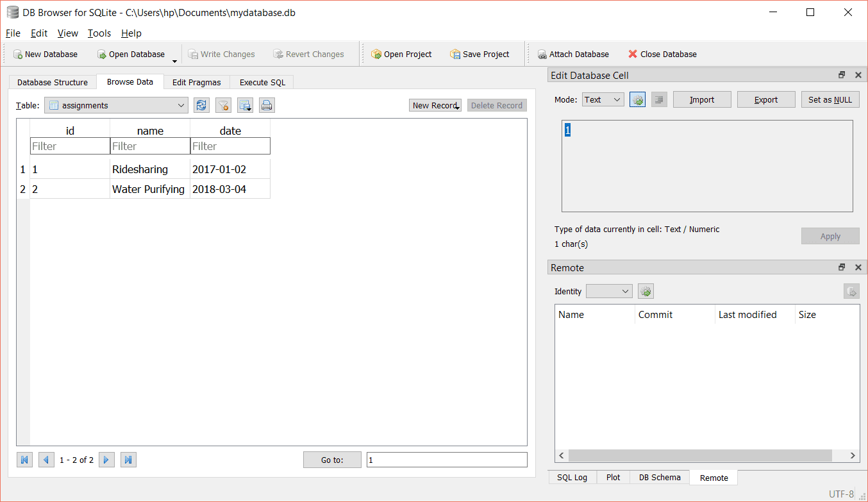
Task: Clear all record filters
Action: 223,105
